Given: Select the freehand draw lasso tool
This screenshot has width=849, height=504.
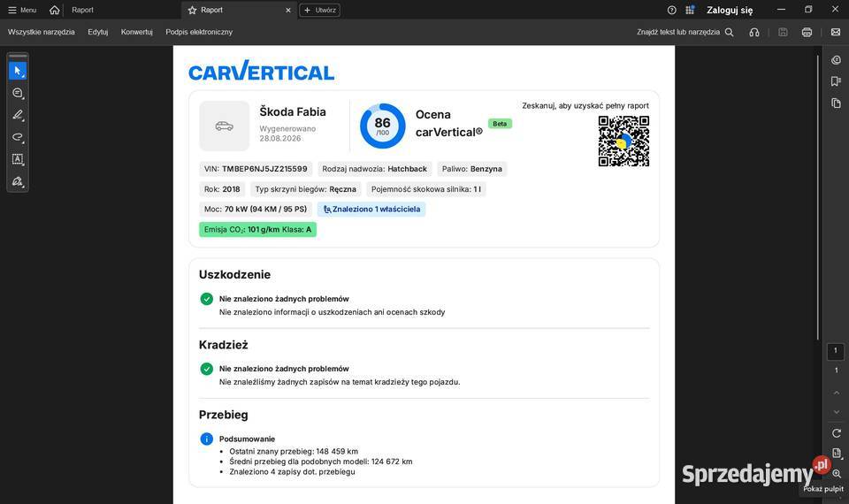Looking at the screenshot, I should pos(18,137).
